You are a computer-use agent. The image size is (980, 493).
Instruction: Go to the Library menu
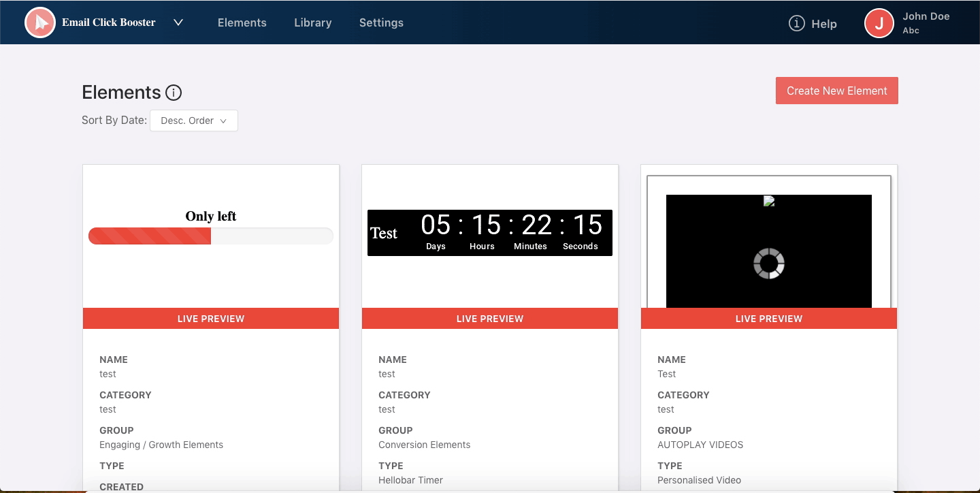[312, 22]
